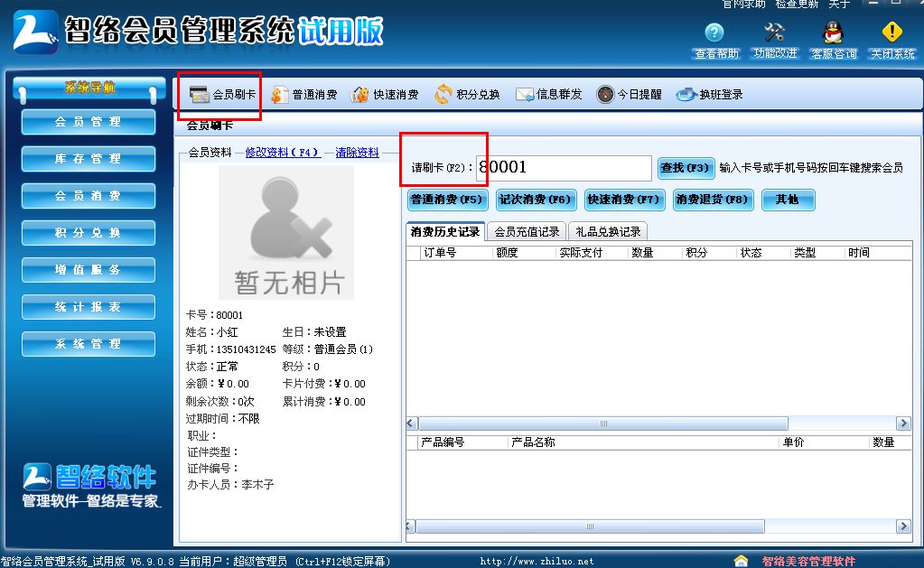Click product table horizontal scrollbar thumb
Screen dimensions: 924x568
point(591,526)
